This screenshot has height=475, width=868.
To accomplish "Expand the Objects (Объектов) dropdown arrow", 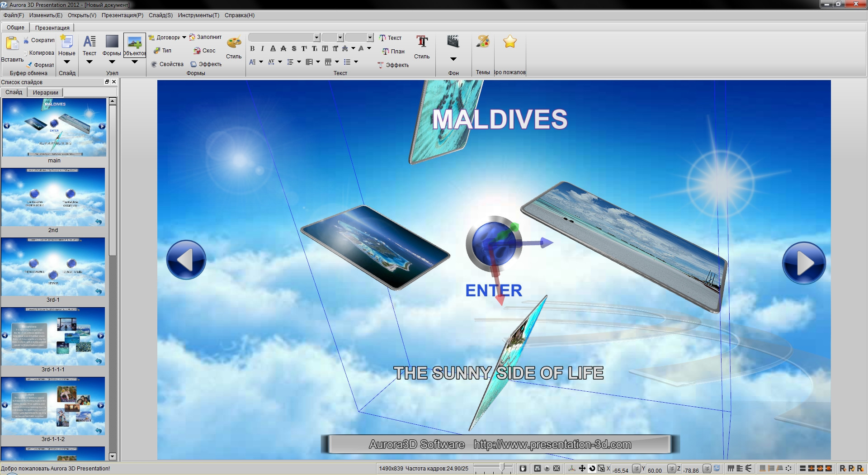I will tap(135, 62).
